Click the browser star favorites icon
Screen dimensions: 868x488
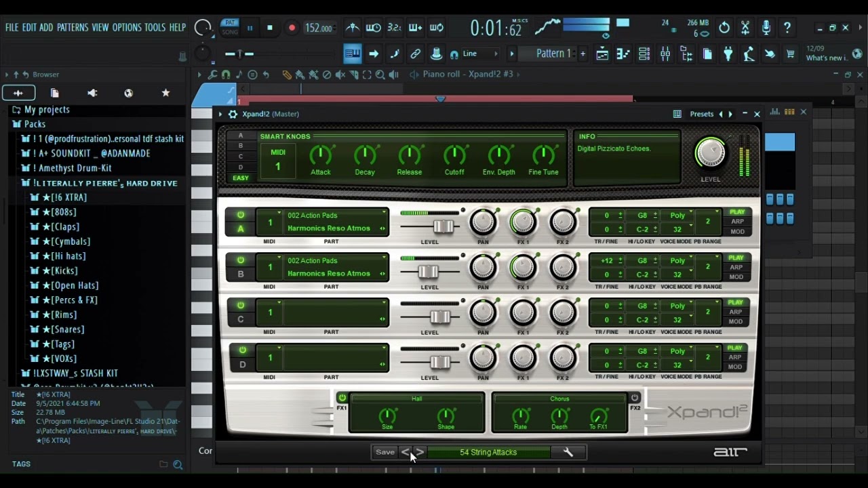[165, 93]
